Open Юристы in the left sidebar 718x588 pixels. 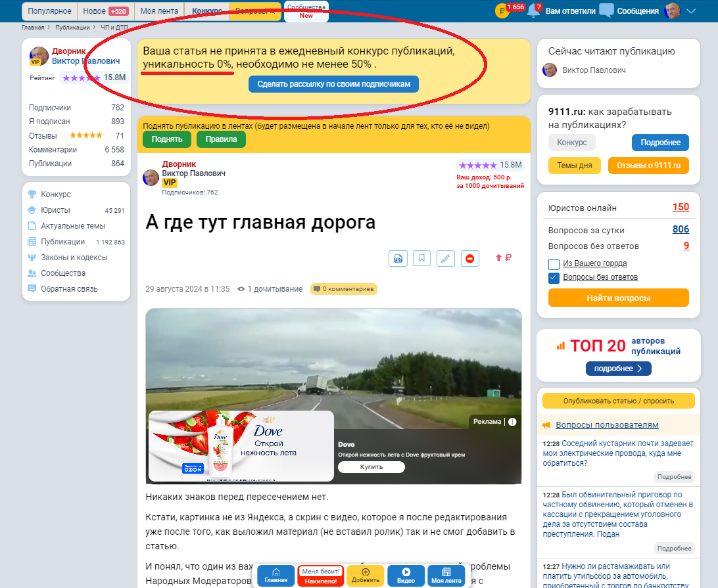click(55, 210)
